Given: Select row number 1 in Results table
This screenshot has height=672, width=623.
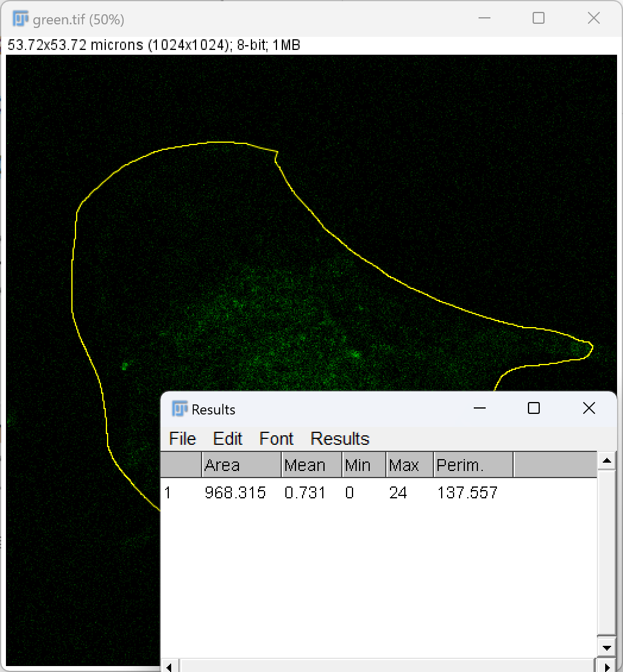Looking at the screenshot, I should [x=168, y=493].
